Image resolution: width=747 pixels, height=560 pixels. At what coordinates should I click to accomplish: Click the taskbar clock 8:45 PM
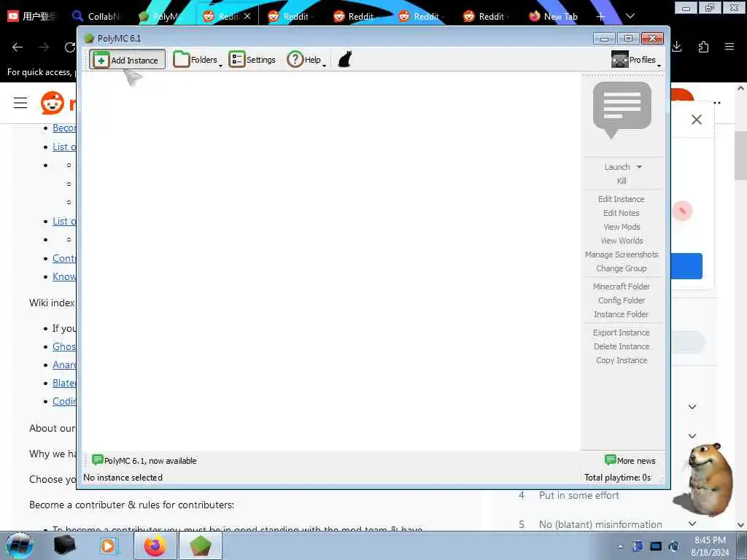coord(710,546)
